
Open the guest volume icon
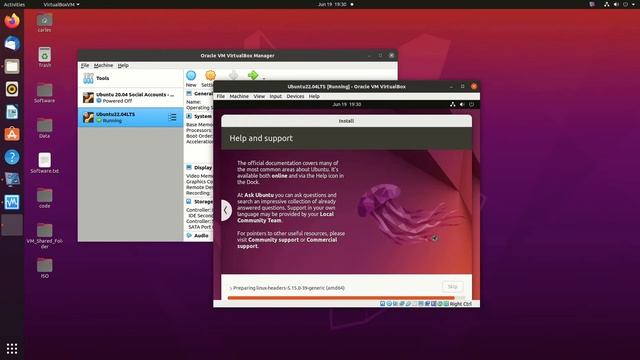pyautogui.click(x=462, y=104)
